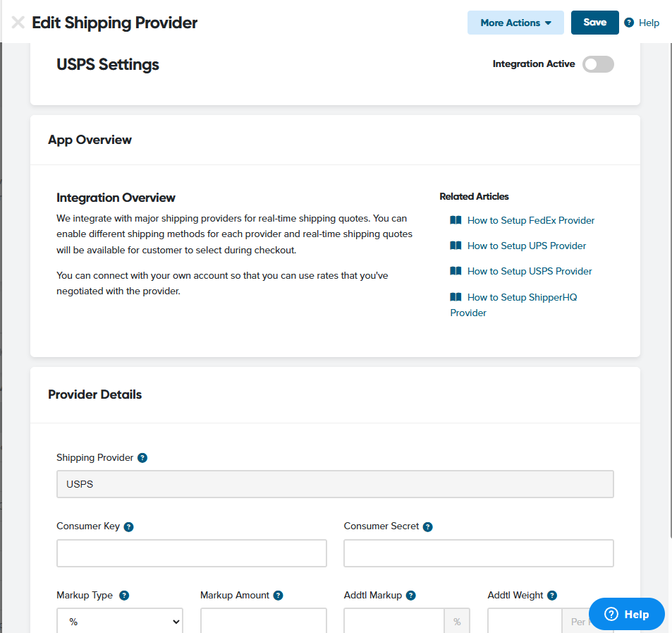Open How to Setup ShipperHQ Provider article
Screen dimensions: 672x633
tap(522, 297)
